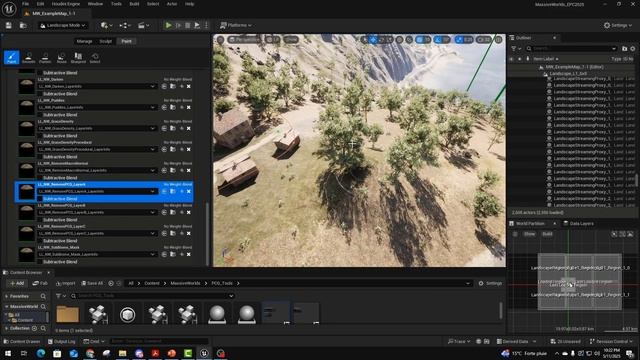
Task: Browse to LL_MW_Darken asset in Content Browser
Action: point(173,87)
